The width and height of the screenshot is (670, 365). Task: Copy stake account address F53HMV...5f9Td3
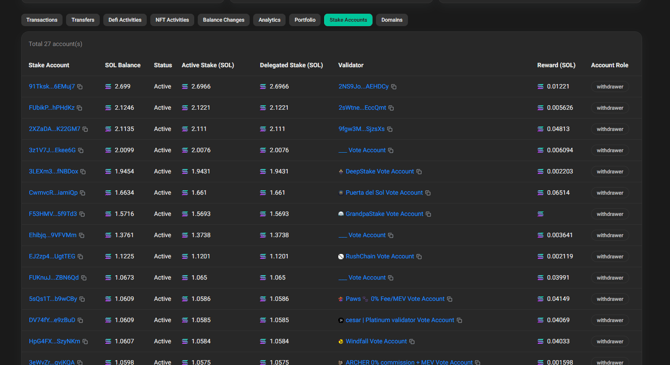coord(82,214)
